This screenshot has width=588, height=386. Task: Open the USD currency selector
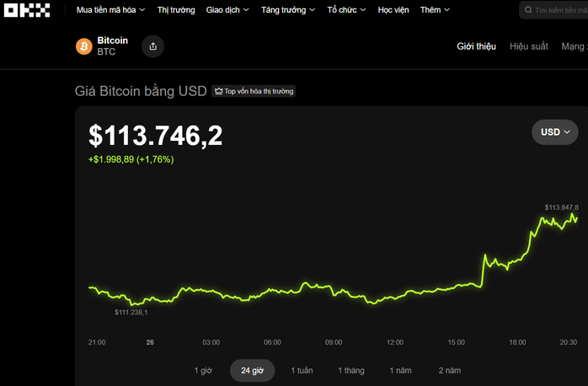pyautogui.click(x=554, y=132)
